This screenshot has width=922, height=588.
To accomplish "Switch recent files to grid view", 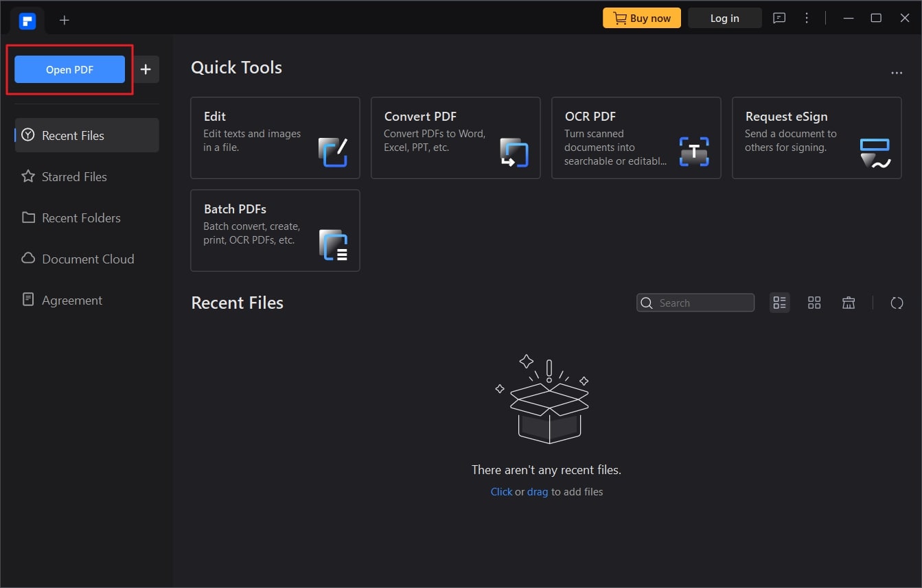I will 814,303.
